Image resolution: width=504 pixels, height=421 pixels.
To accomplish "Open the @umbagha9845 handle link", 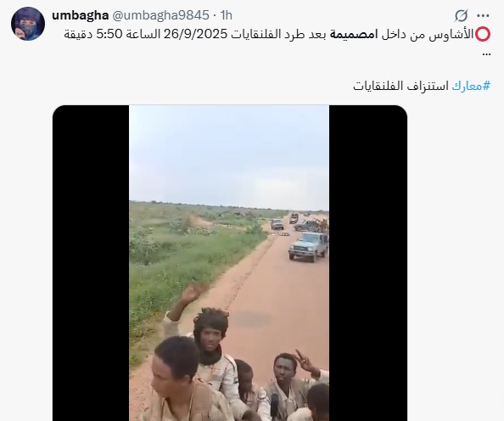I will click(x=160, y=15).
